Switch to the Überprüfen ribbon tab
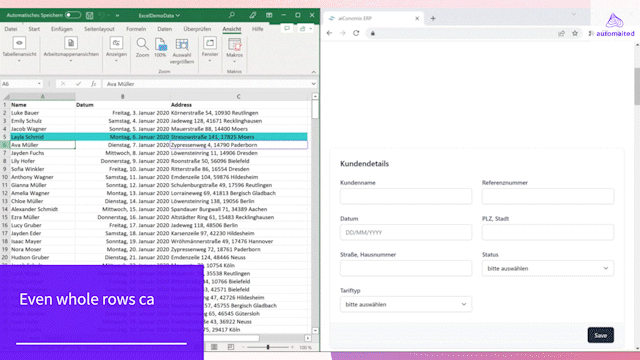This screenshot has height=360, width=640. pyautogui.click(x=197, y=29)
